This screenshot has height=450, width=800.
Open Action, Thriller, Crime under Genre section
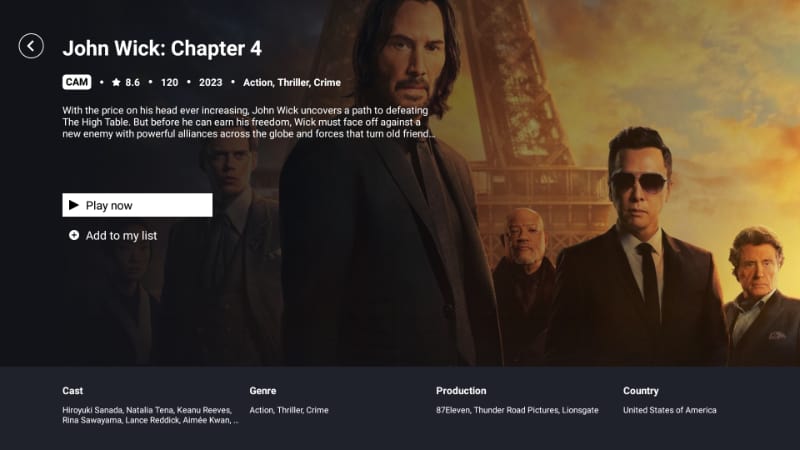coord(289,410)
